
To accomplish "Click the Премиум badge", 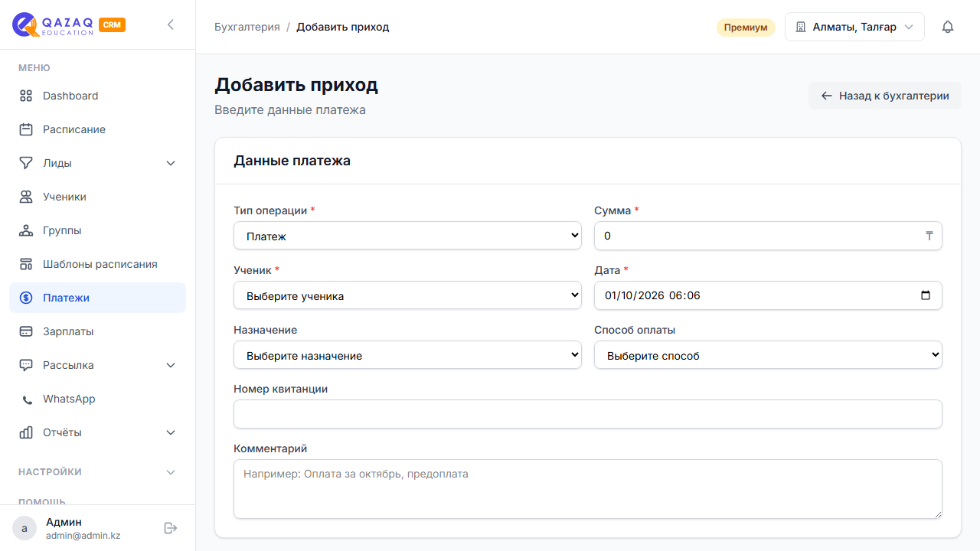I will (x=746, y=28).
